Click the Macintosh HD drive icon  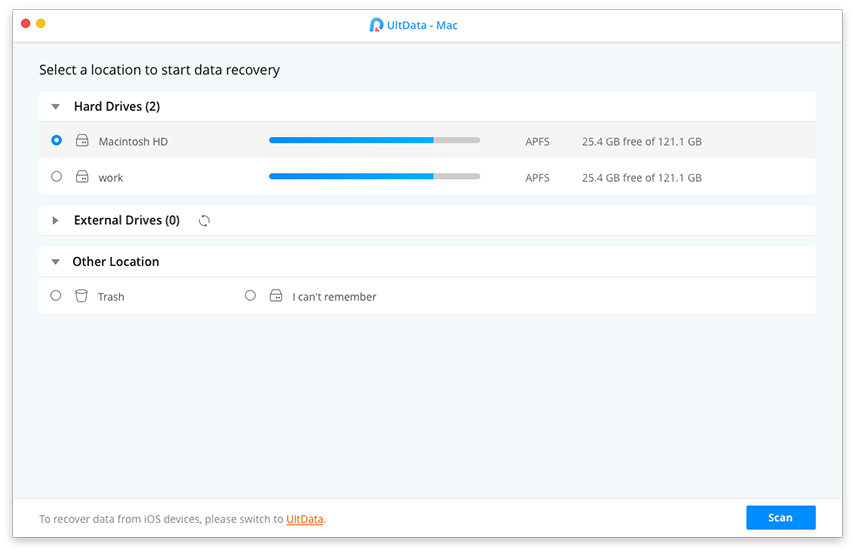tap(82, 141)
